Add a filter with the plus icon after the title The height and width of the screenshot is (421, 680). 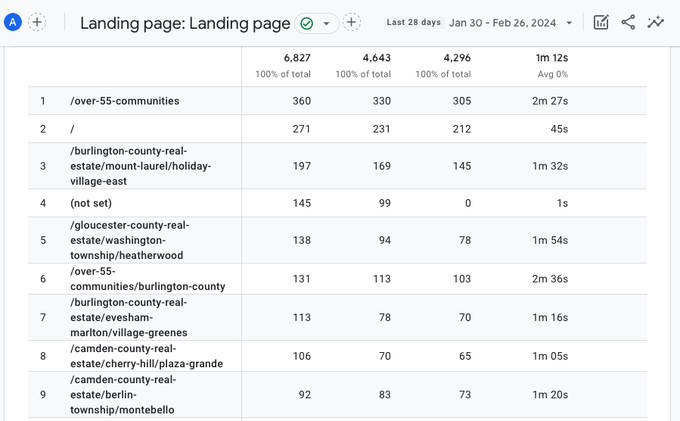[x=351, y=22]
